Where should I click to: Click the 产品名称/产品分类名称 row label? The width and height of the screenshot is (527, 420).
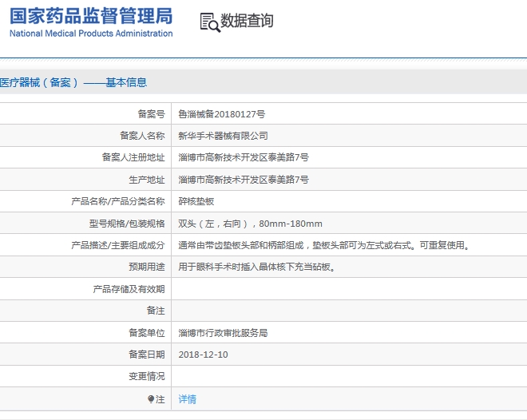pyautogui.click(x=118, y=201)
